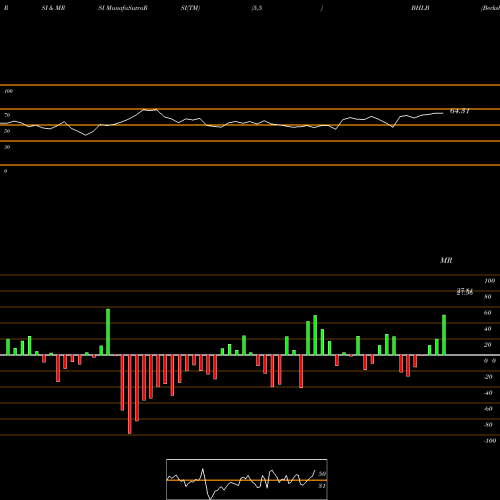Image resolution: width=500 pixels, height=500 pixels.
Task: Click the MR axis label -60
Action: [x=488, y=409]
